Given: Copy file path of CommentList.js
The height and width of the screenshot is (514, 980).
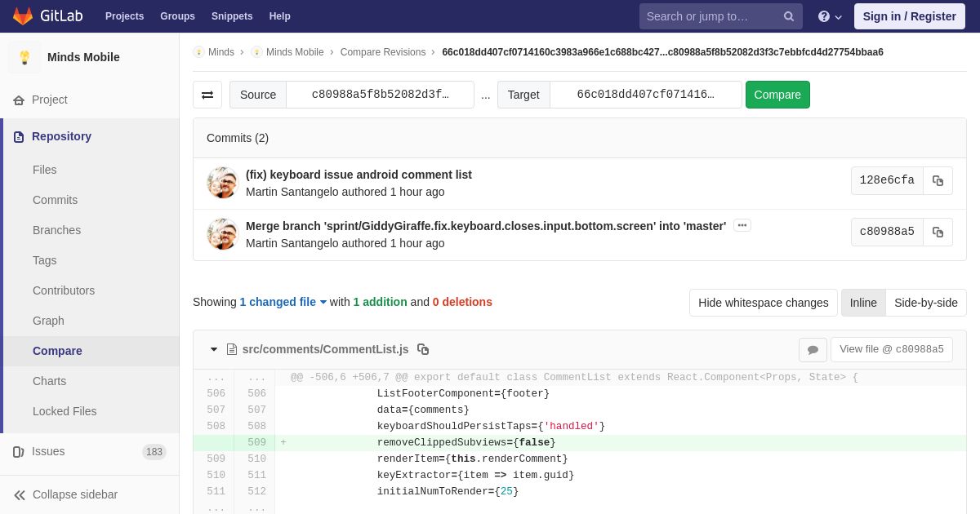Looking at the screenshot, I should [x=423, y=349].
